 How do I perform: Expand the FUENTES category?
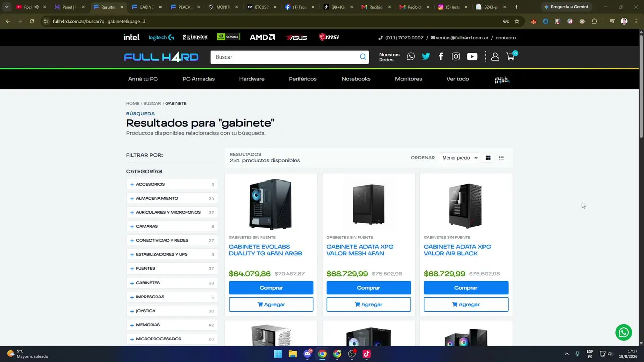click(172, 268)
